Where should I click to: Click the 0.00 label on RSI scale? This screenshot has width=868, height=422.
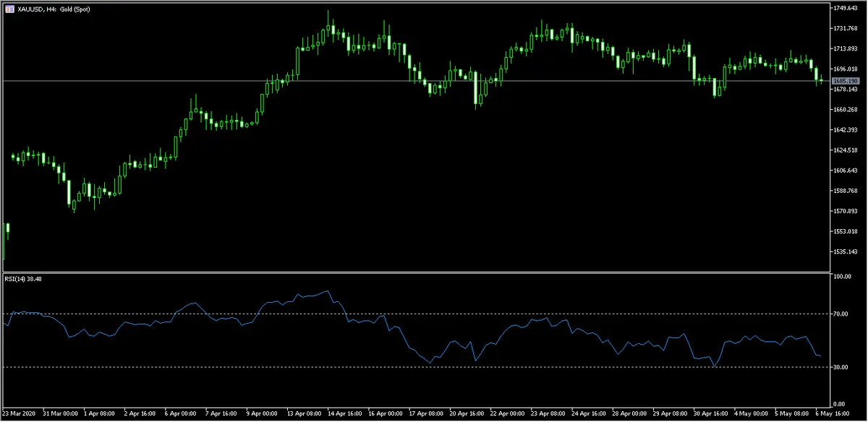(x=838, y=404)
